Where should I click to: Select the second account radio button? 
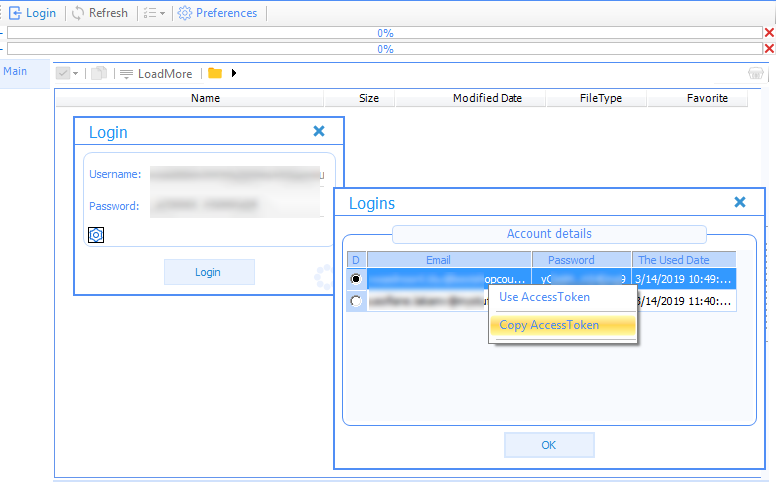[x=356, y=301]
